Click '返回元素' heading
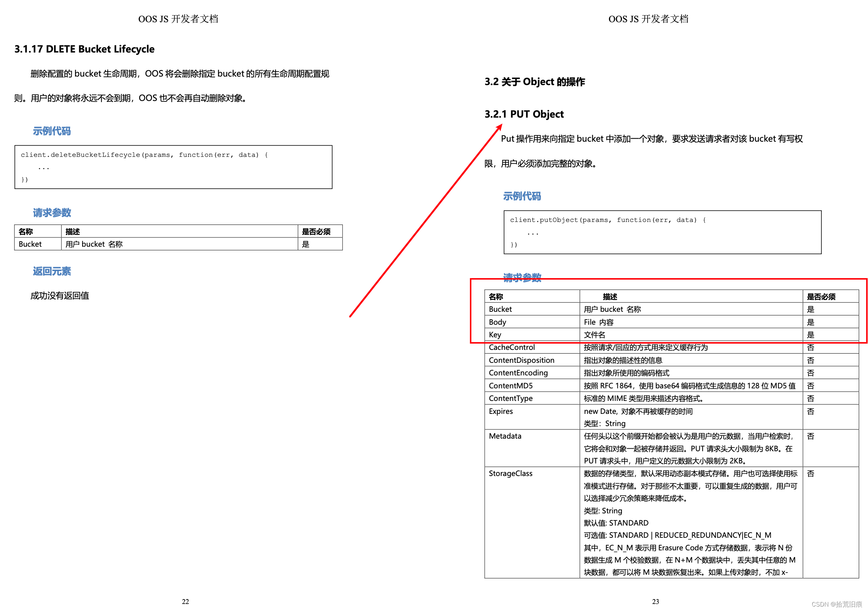Image resolution: width=868 pixels, height=611 pixels. click(52, 271)
